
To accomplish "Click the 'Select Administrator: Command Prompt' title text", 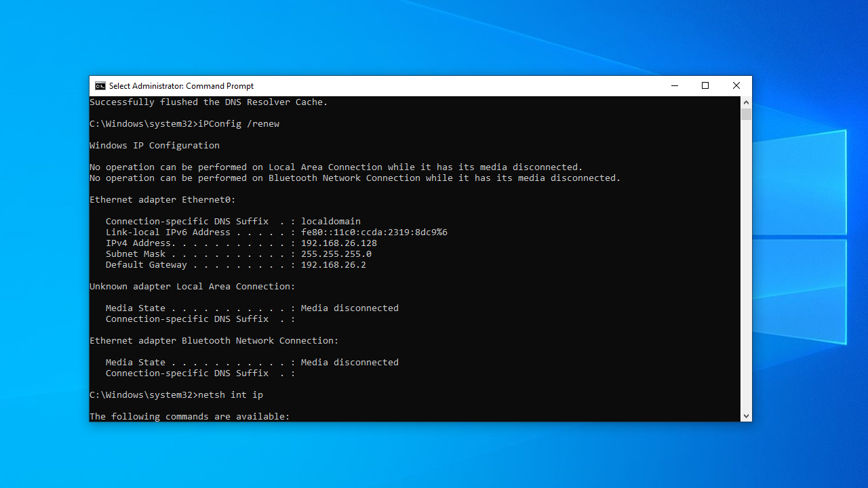I will [181, 86].
